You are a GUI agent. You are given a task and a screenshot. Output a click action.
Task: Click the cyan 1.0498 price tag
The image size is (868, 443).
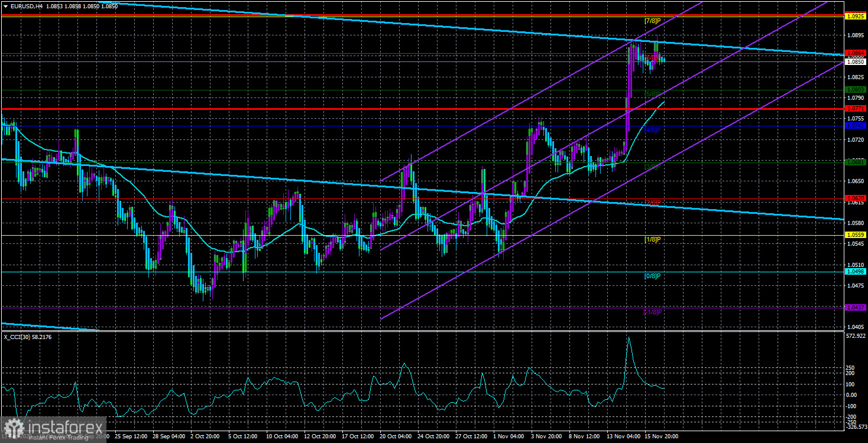pos(856,271)
